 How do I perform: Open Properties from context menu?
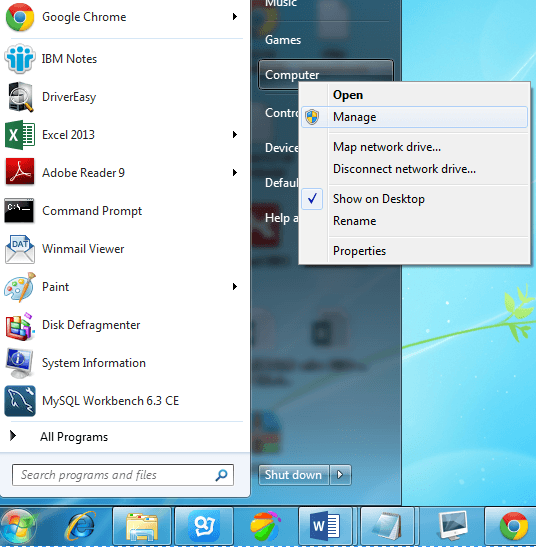[415, 251]
